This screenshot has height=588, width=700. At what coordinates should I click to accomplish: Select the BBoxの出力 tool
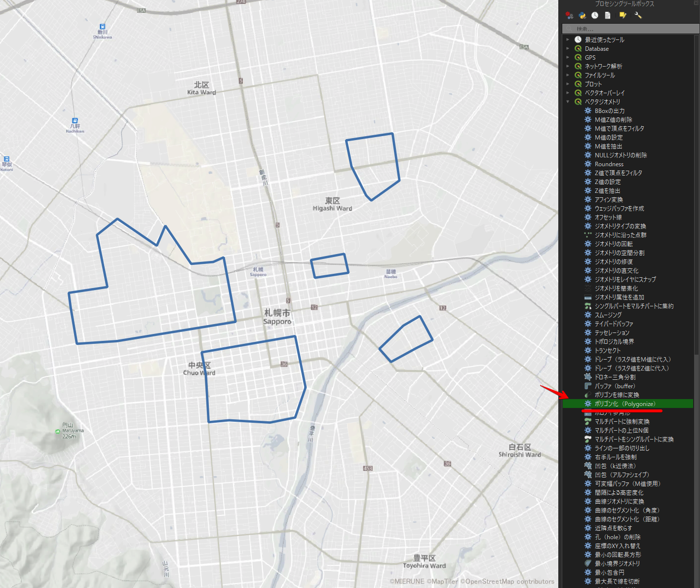tap(610, 111)
